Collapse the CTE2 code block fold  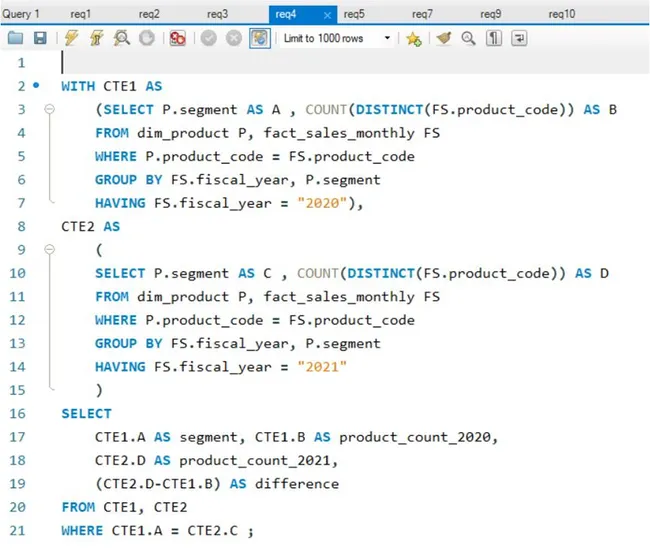point(49,249)
